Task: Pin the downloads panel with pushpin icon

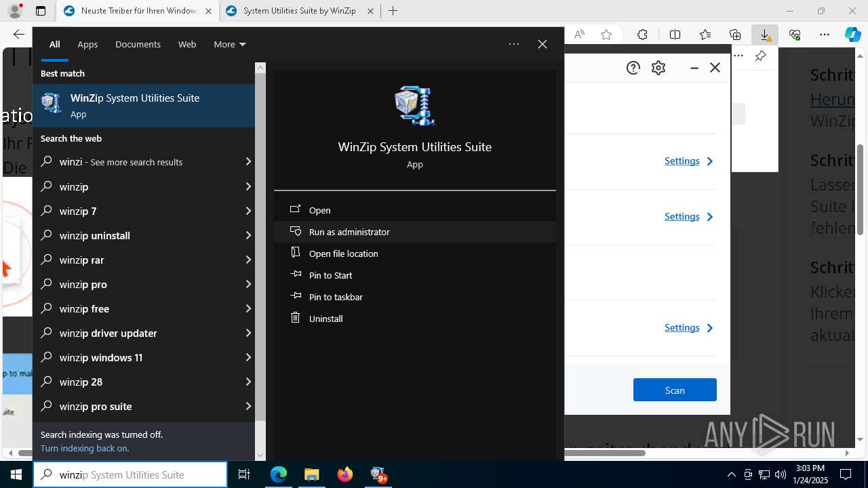Action: tap(760, 56)
